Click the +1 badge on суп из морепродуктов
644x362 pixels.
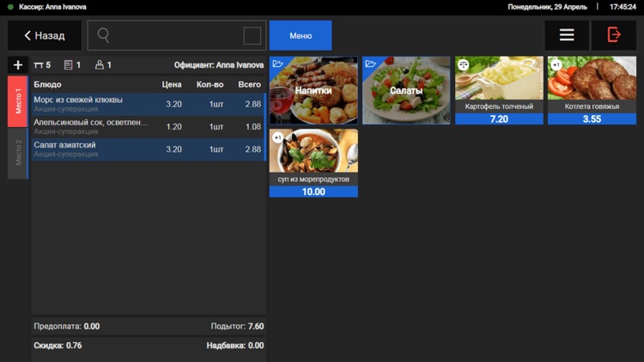(278, 137)
